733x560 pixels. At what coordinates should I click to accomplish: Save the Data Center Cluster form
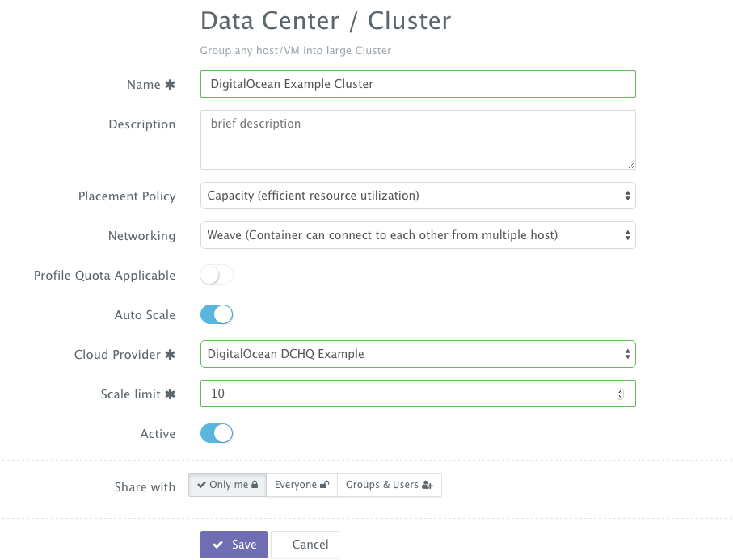[x=234, y=544]
